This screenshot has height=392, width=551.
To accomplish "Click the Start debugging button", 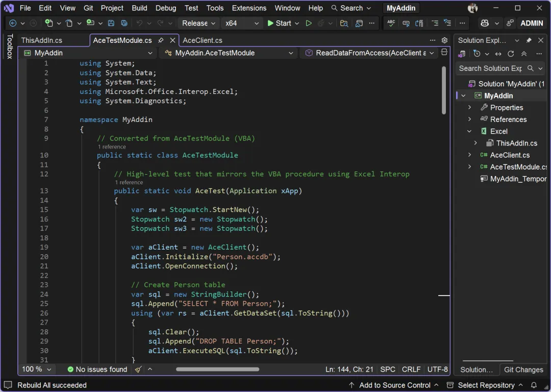I will pos(279,23).
